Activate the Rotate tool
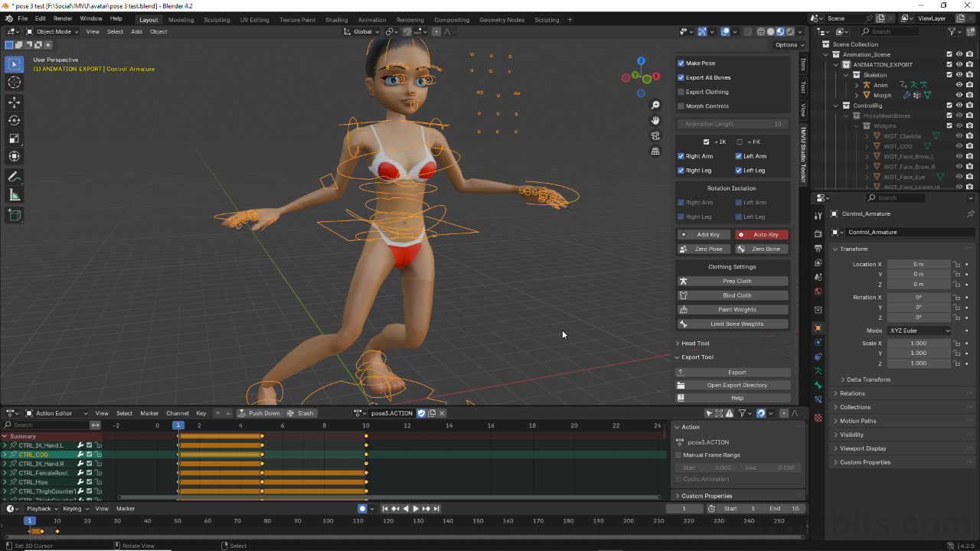The height and width of the screenshot is (551, 980). [x=15, y=120]
